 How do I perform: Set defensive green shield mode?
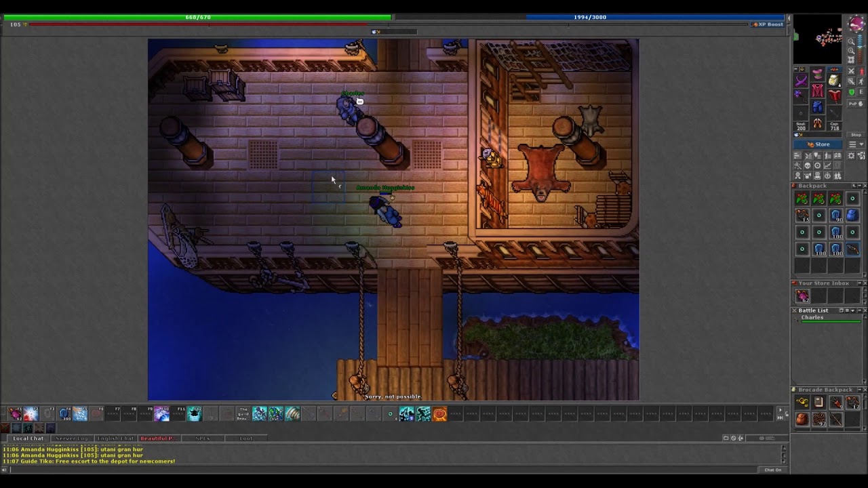(851, 91)
